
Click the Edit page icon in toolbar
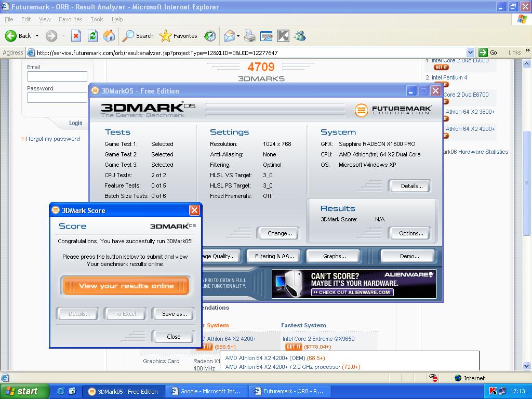click(267, 36)
